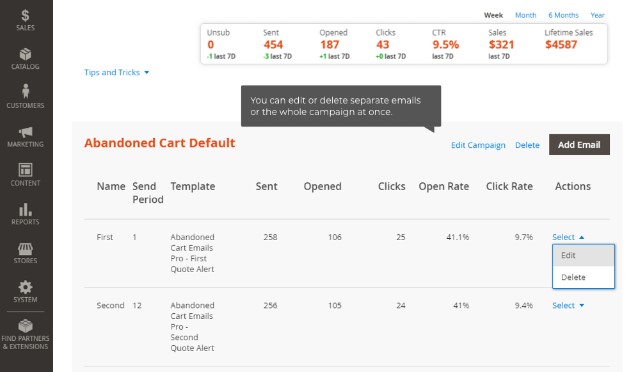The image size is (633, 372).
Task: Choose Delete in the open actions menu
Action: tap(583, 277)
